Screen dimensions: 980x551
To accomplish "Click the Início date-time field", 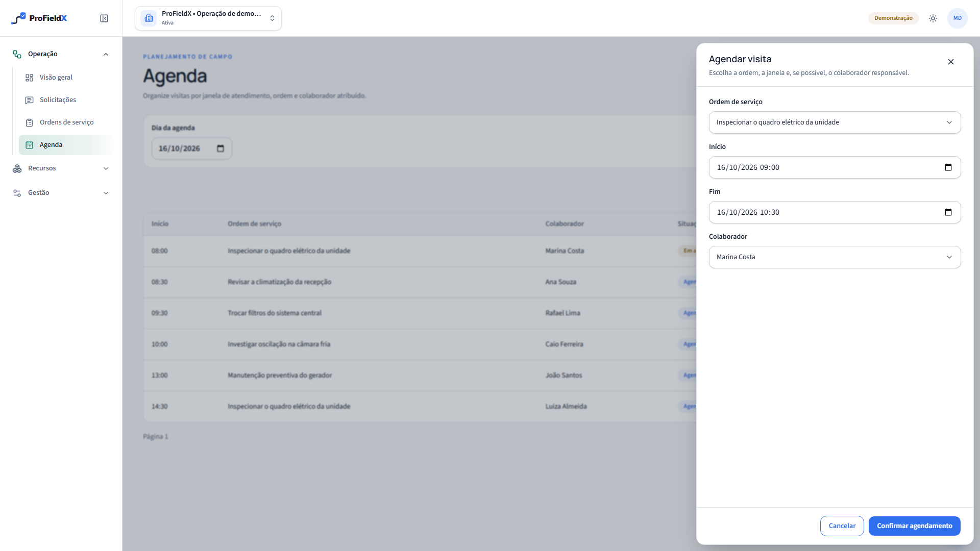I will pyautogui.click(x=835, y=167).
